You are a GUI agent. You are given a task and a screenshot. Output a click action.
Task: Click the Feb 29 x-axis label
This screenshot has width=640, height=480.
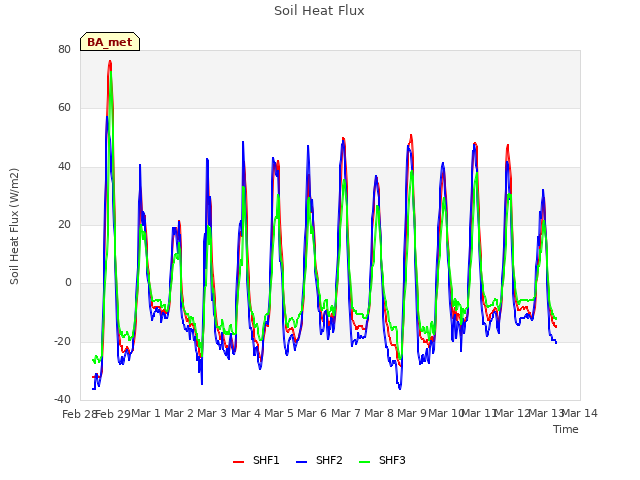click(x=113, y=414)
